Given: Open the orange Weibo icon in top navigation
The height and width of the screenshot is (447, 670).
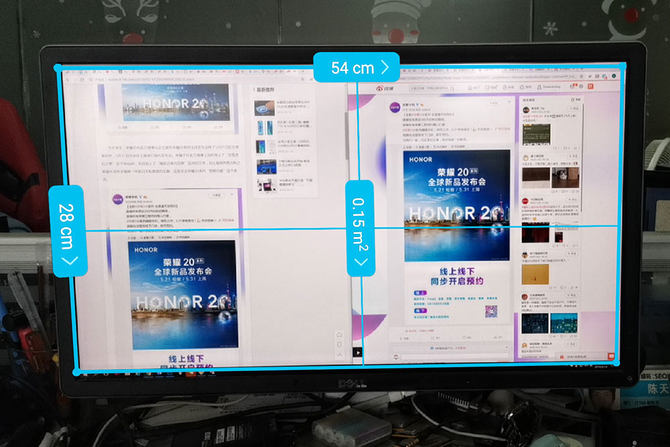Looking at the screenshot, I should (591, 86).
